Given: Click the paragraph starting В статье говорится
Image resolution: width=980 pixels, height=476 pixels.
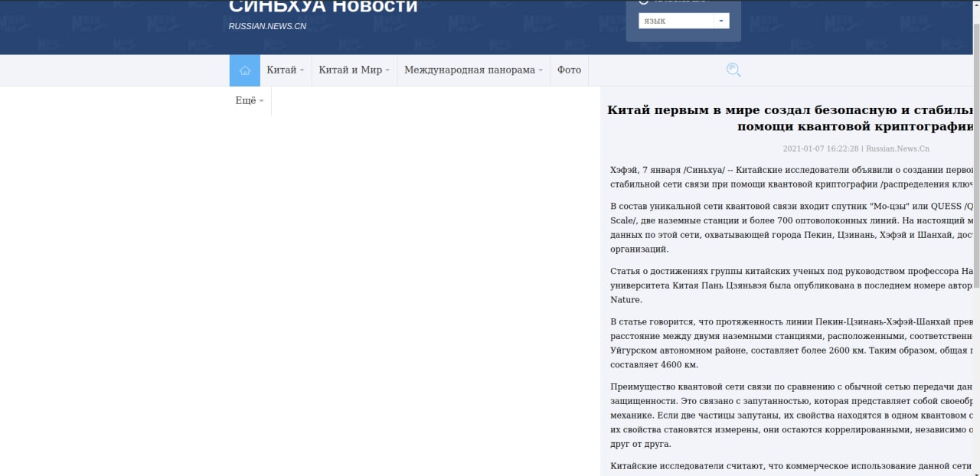Looking at the screenshot, I should coord(792,343).
